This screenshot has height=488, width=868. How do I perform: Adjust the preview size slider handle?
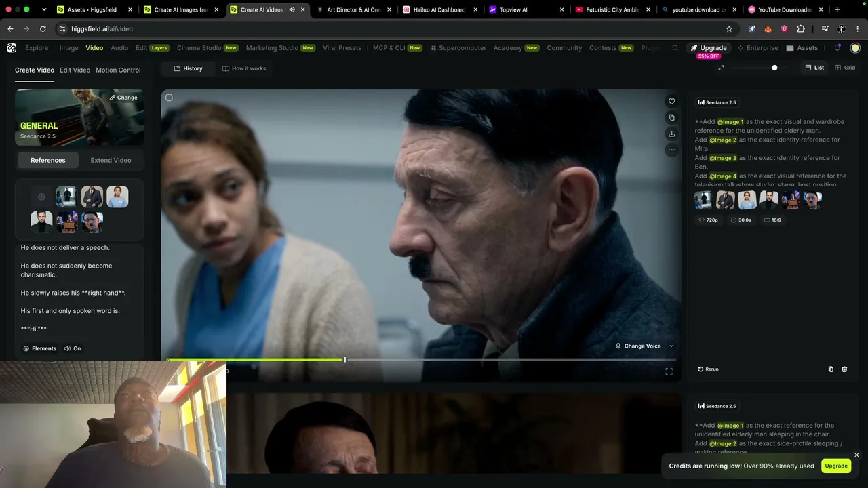pyautogui.click(x=774, y=68)
